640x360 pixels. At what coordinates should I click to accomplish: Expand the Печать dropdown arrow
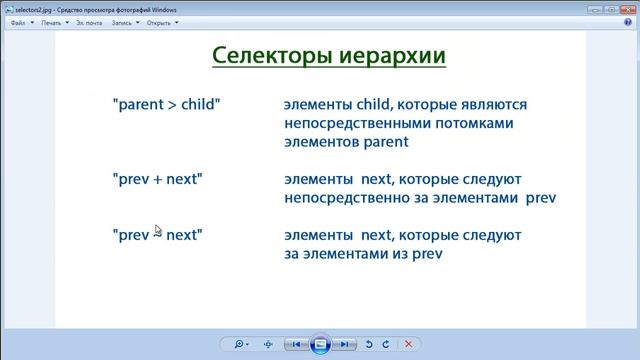click(x=67, y=23)
